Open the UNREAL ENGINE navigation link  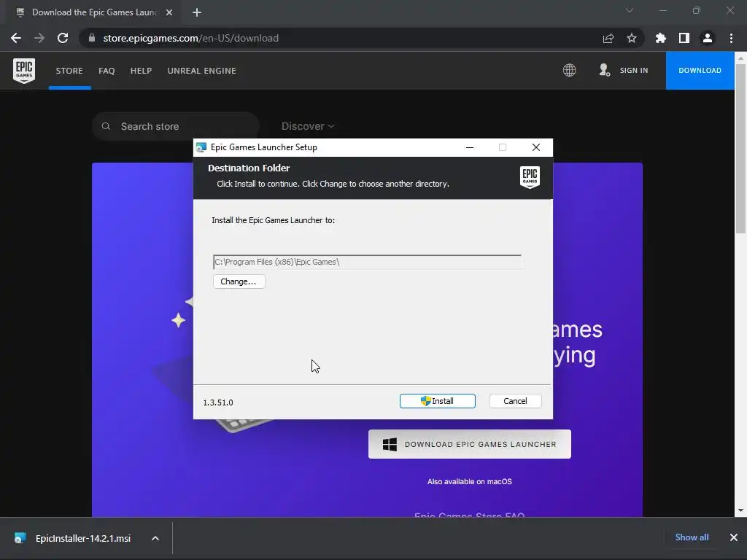tap(201, 71)
